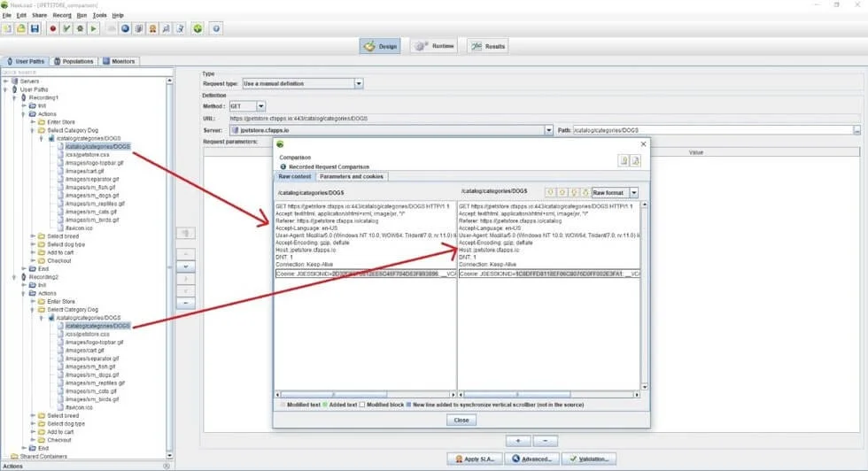The image size is (868, 471).
Task: Expand the Select breed folder under Recording1
Action: pyautogui.click(x=33, y=236)
